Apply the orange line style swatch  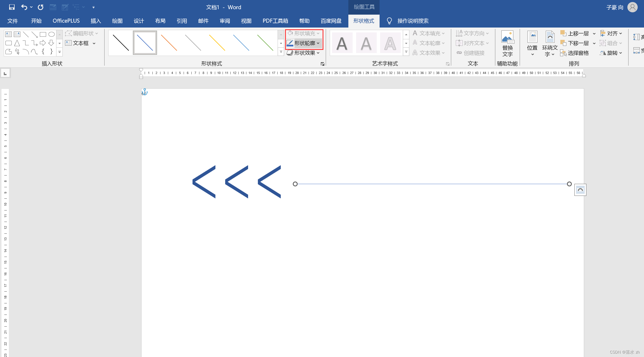pyautogui.click(x=169, y=43)
